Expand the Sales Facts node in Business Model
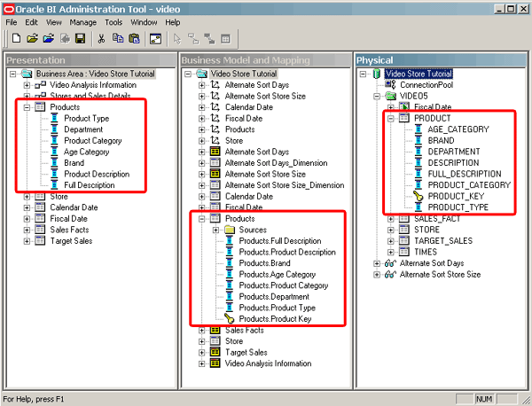Image resolution: width=532 pixels, height=406 pixels. [x=202, y=331]
